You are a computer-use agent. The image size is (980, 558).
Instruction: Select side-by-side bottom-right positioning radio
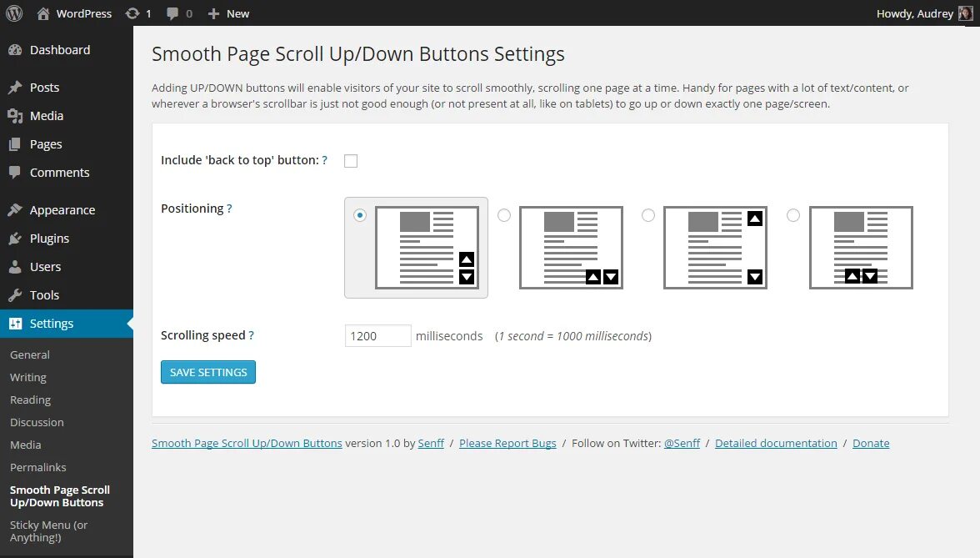pyautogui.click(x=503, y=215)
